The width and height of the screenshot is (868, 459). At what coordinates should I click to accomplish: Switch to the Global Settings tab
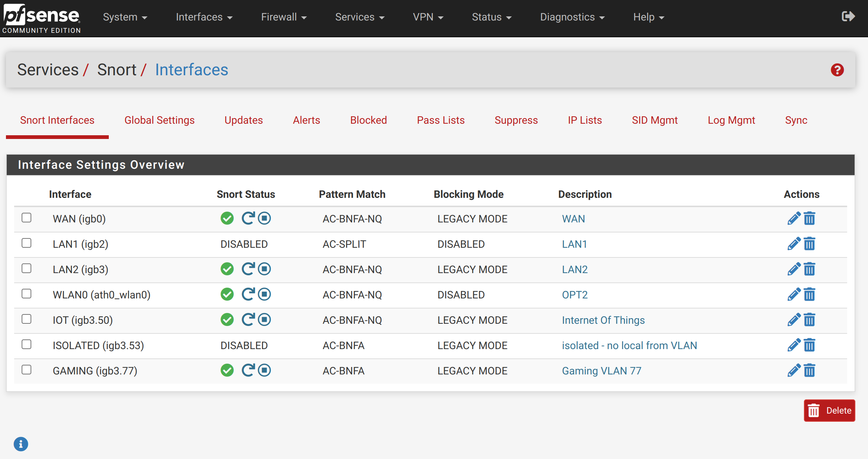[159, 120]
